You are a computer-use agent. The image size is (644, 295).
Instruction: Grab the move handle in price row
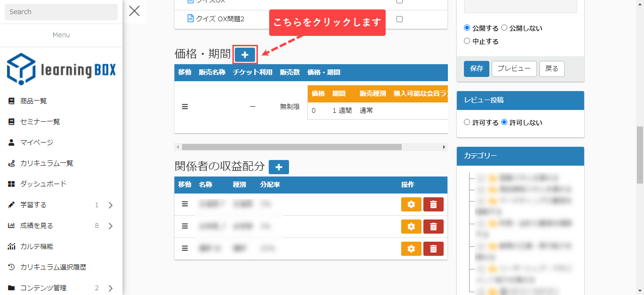[x=185, y=107]
